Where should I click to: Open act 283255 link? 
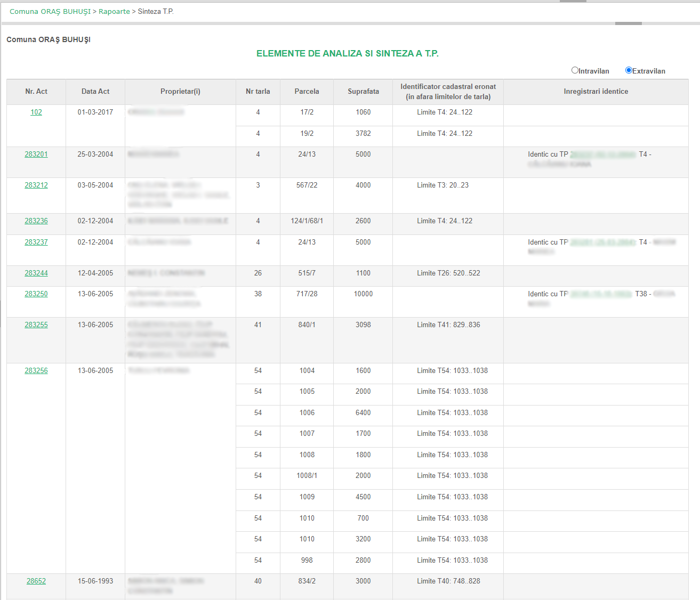click(x=36, y=325)
